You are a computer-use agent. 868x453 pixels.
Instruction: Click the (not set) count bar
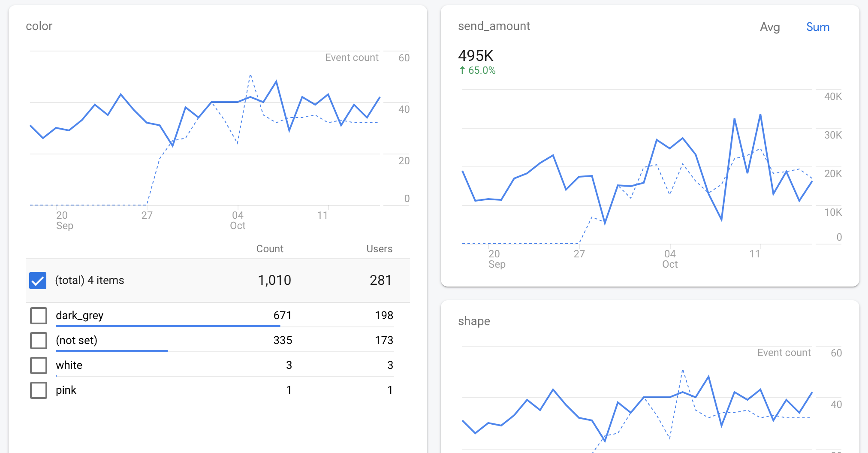pos(112,351)
